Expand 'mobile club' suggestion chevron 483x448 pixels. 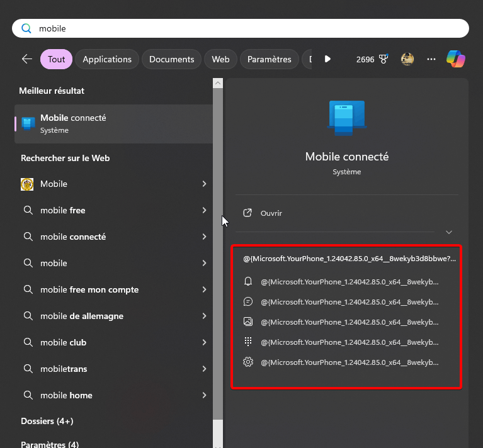coord(204,342)
